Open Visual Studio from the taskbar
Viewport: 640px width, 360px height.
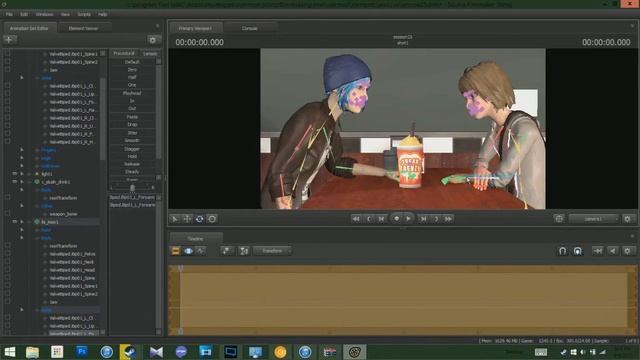(156, 351)
